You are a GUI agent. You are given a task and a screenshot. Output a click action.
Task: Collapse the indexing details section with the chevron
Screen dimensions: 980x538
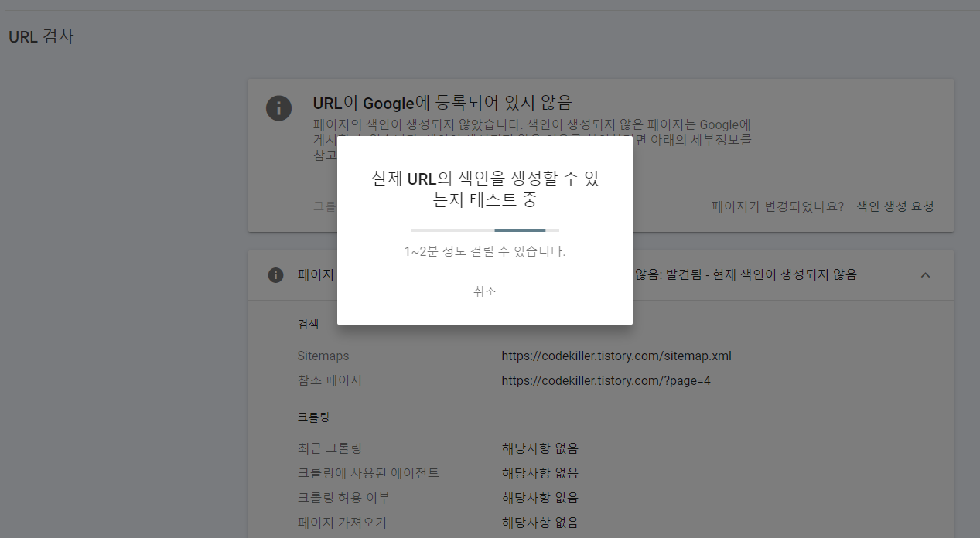point(925,274)
